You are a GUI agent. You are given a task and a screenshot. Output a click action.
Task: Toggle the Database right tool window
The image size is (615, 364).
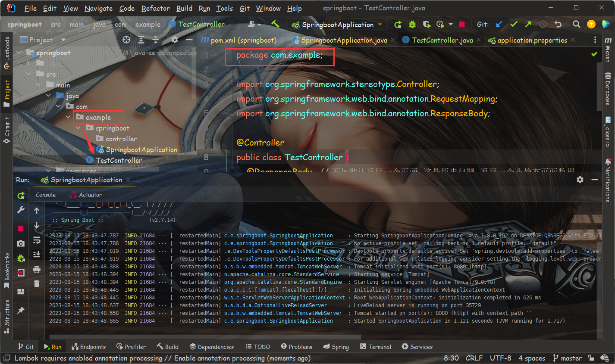(608, 89)
